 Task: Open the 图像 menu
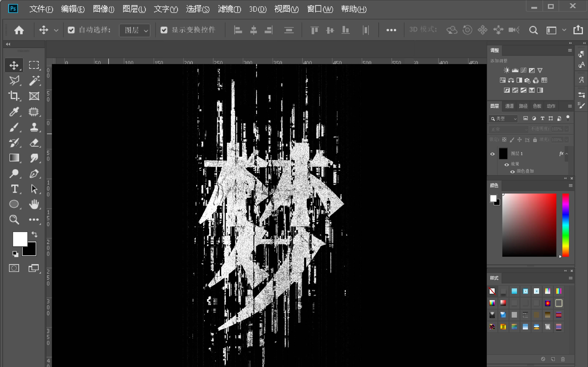tap(104, 9)
